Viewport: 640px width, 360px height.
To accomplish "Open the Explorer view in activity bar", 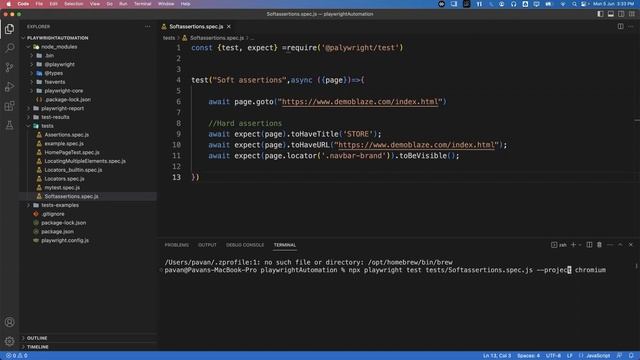I will pos(9,29).
